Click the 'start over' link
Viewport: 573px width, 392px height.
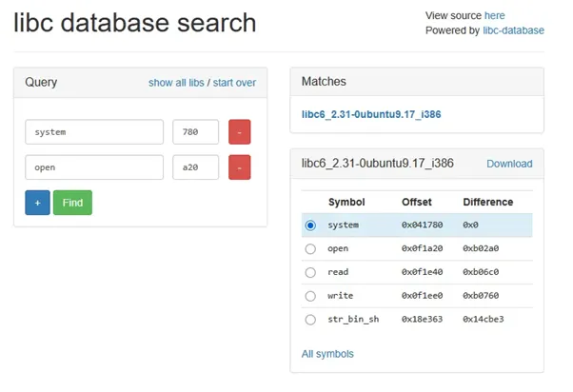pos(234,83)
